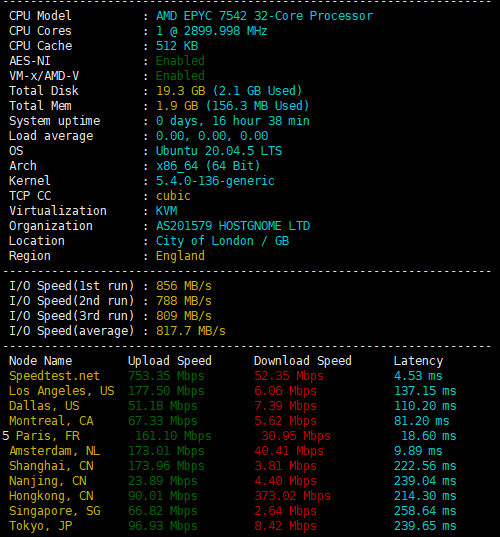Click the AMD EPYC 7542 CPU model text
The image size is (500, 537).
tap(264, 16)
